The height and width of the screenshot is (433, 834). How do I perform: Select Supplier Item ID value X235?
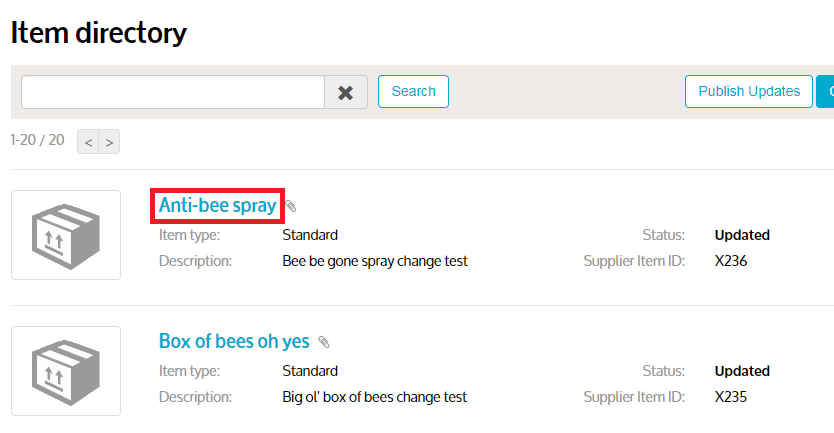pyautogui.click(x=731, y=397)
